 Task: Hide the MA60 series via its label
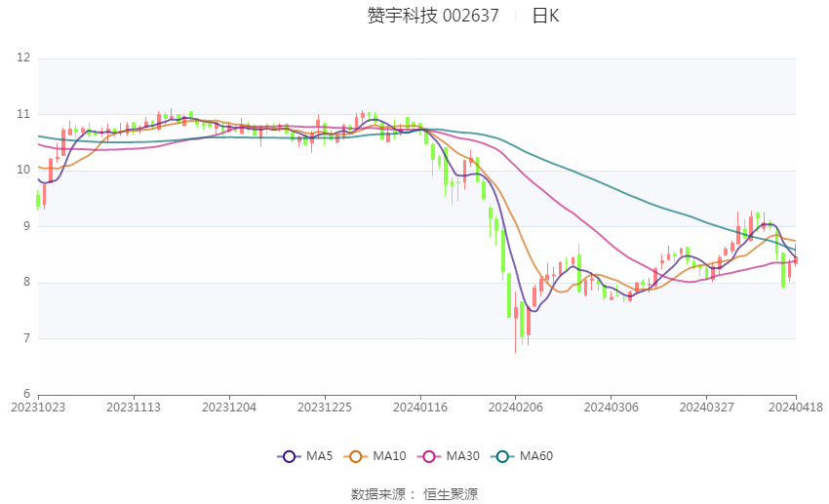[x=537, y=456]
